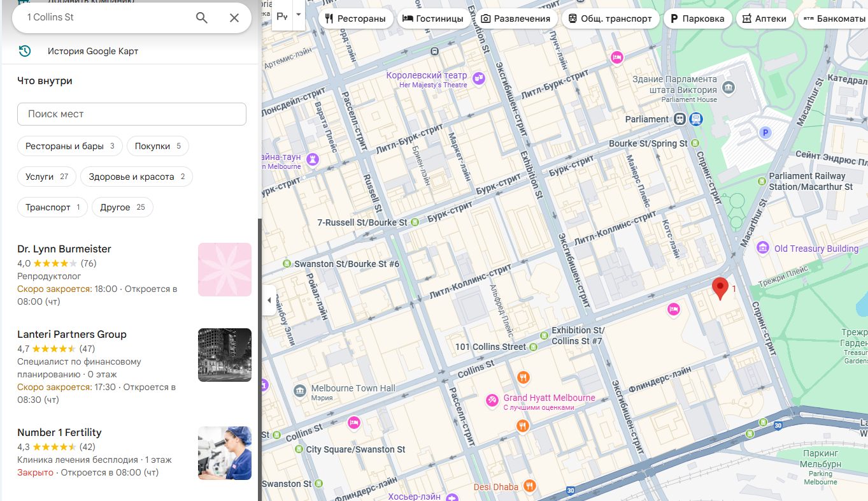Screen dimensions: 868x501
Task: Collapse the side panel with the arrow tab
Action: (269, 300)
